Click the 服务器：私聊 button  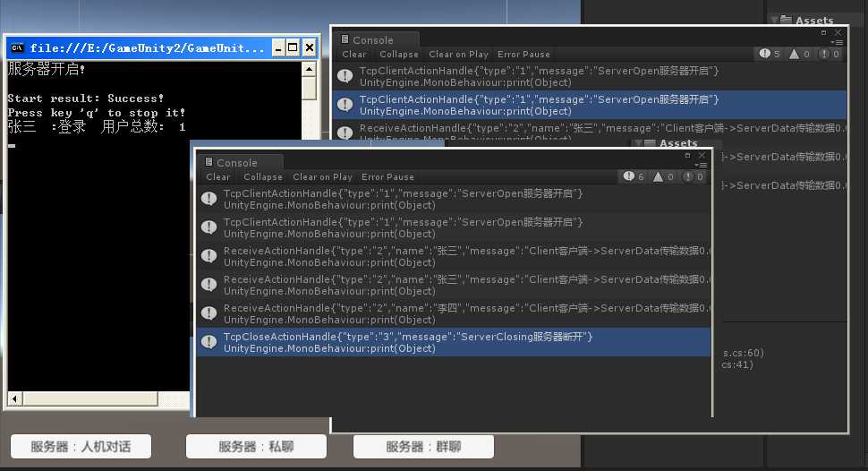pos(256,447)
